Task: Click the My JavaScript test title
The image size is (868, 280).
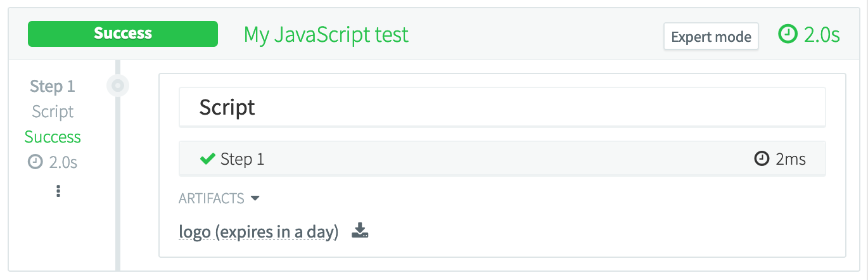Action: pos(326,34)
